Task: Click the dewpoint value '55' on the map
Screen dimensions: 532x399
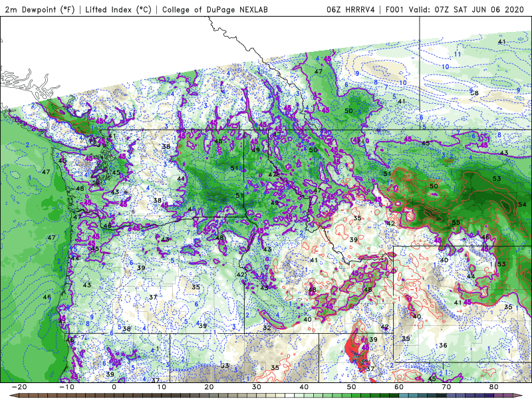Action: pos(456,223)
